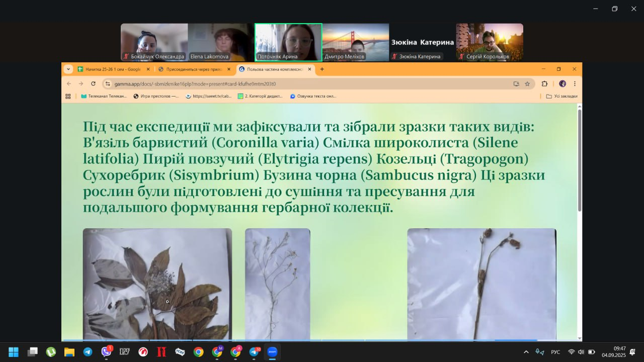The image size is (644, 362).
Task: Click the РУС keyboard language indicator
Action: coord(555,352)
